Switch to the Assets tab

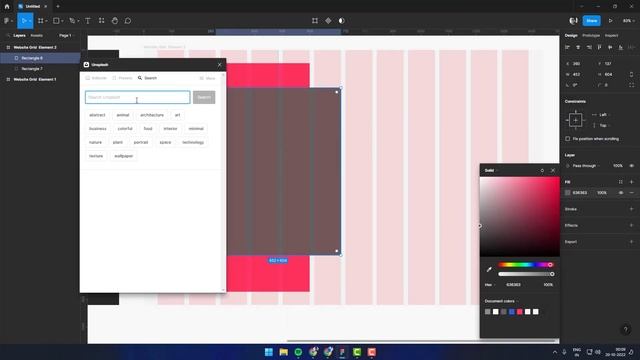(36, 36)
